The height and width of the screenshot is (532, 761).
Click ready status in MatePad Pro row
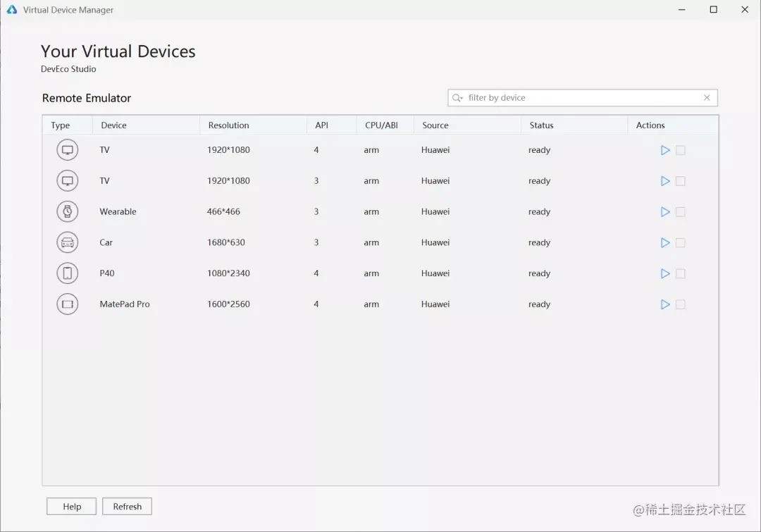pos(539,304)
